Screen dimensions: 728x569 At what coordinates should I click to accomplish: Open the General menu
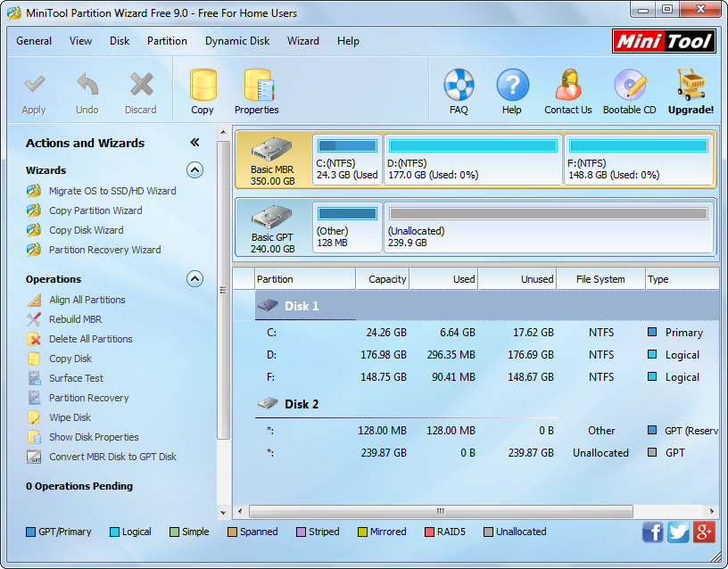[34, 41]
